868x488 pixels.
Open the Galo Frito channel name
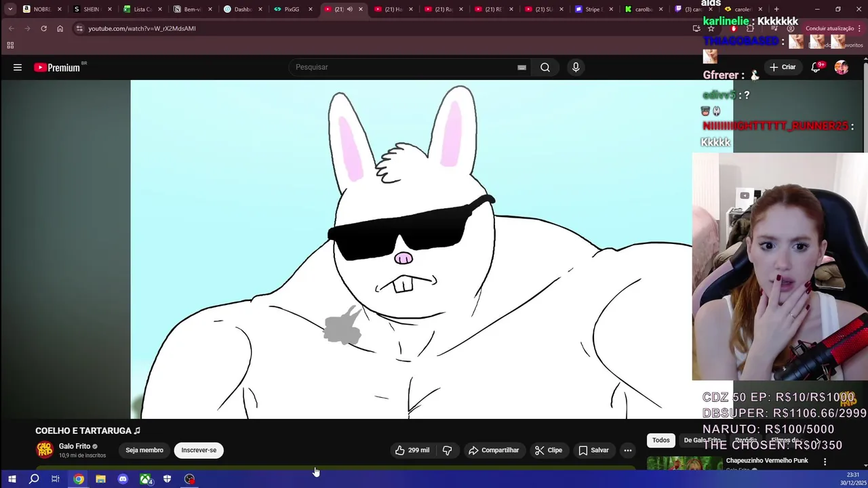pos(75,446)
